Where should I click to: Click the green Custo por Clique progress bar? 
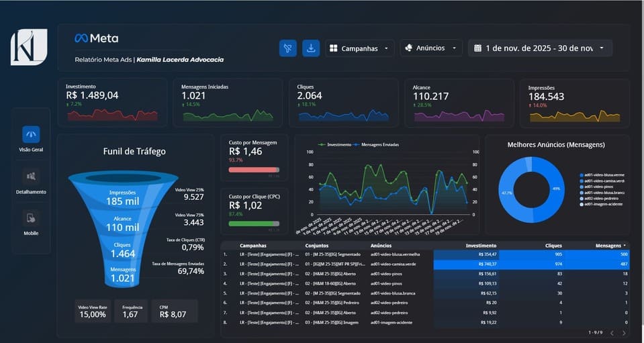254,224
